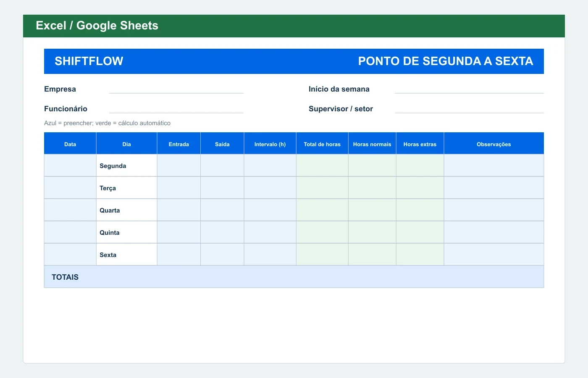Click the Excel / Google Sheets heading
The height and width of the screenshot is (378, 588).
(97, 26)
